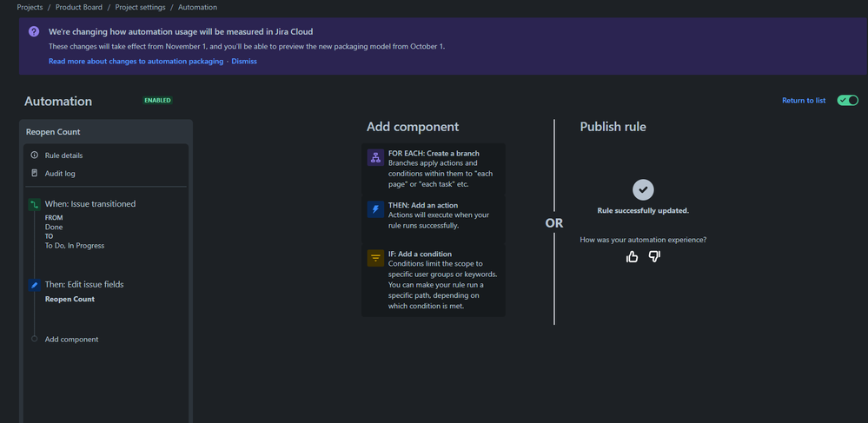868x423 pixels.
Task: Click the 'To Do, In Progress' text
Action: click(75, 245)
